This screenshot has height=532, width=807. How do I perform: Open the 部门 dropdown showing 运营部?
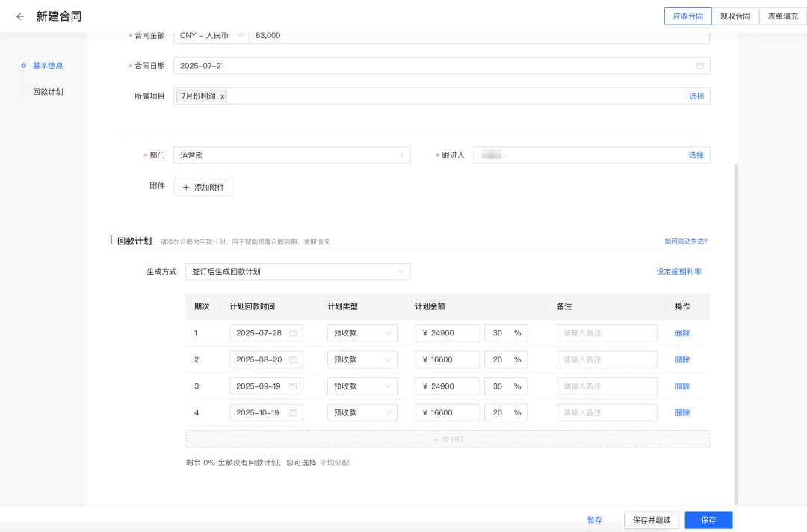pos(291,155)
